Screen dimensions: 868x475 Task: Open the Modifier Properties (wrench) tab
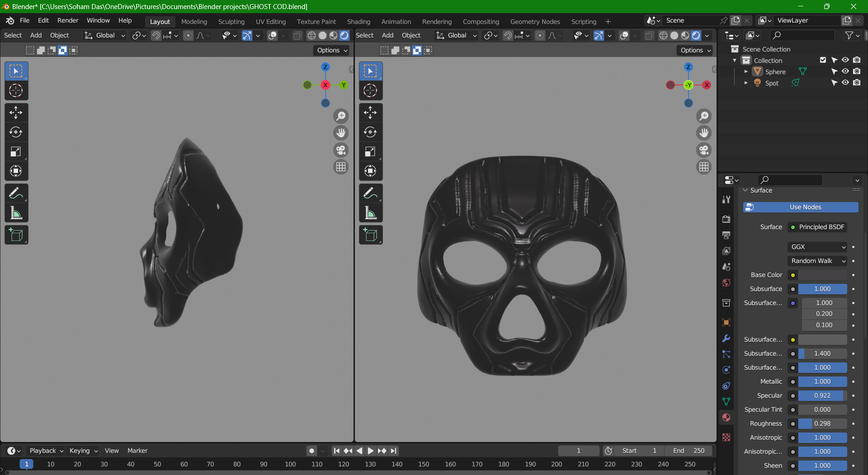(726, 338)
